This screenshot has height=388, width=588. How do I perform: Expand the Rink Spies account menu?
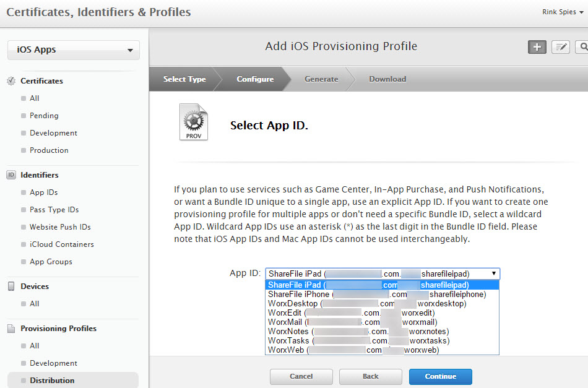pos(563,12)
